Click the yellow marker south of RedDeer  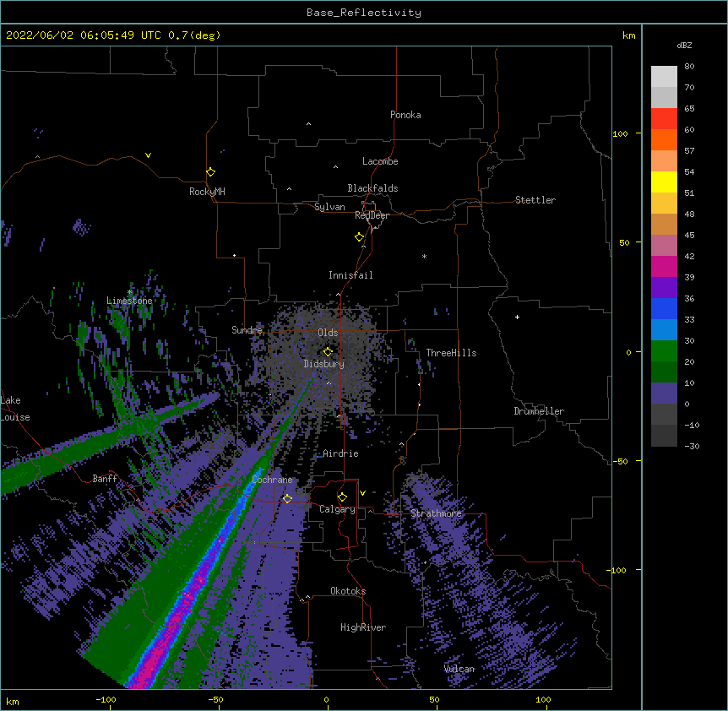pyautogui.click(x=360, y=237)
